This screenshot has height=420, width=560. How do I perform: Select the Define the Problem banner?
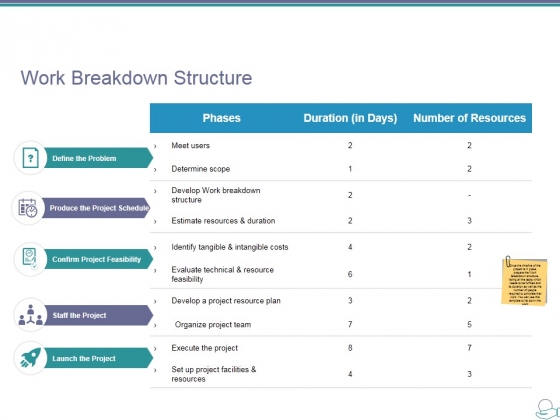click(x=99, y=158)
